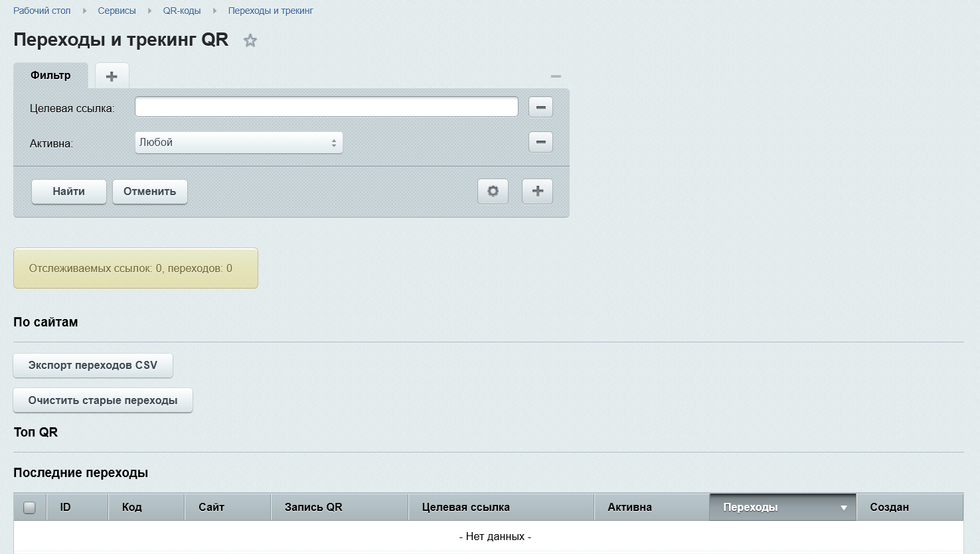
Task: Sort table by Код column
Action: [147, 508]
